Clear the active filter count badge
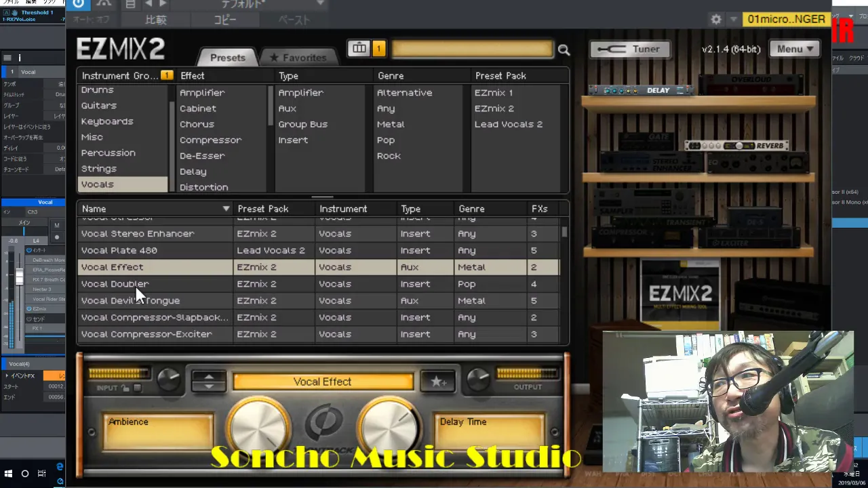868x488 pixels. click(378, 48)
